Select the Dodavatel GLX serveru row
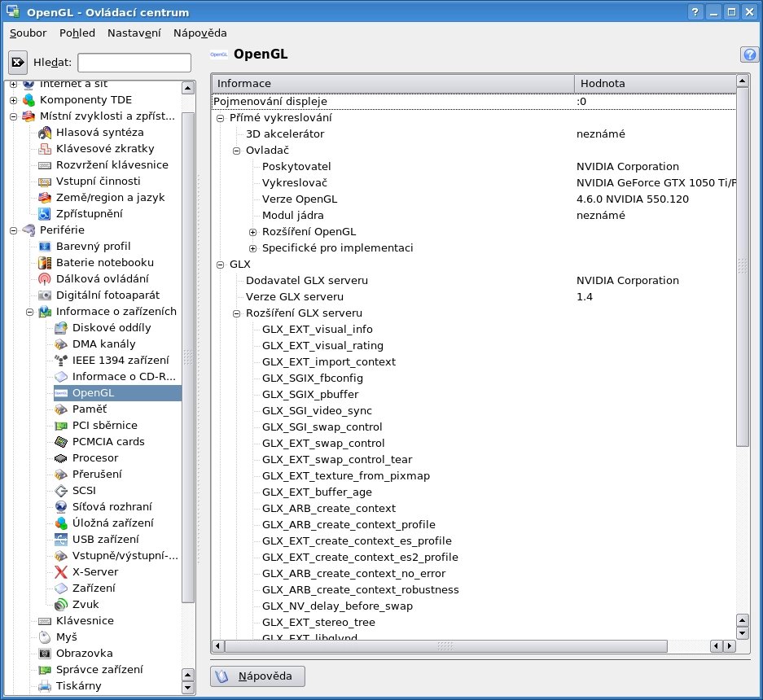 (x=474, y=281)
